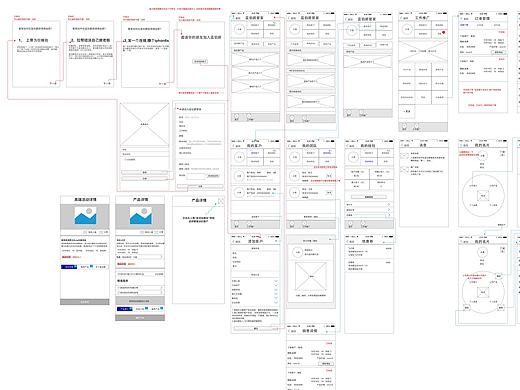Click the submit button at bottom of registration form
Viewport: 520px width, 390px height.
[200, 186]
